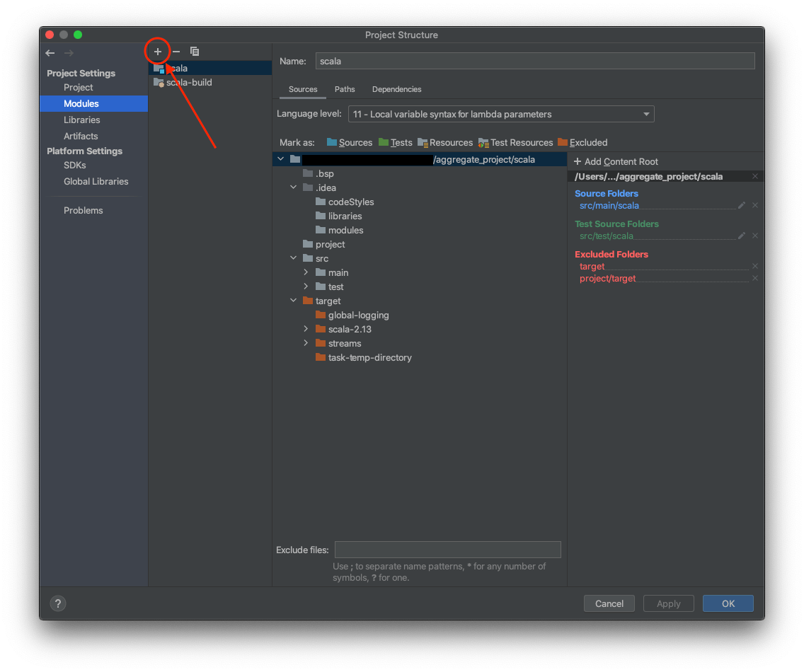804x672 pixels.
Task: Click Add Content Root
Action: 616,161
